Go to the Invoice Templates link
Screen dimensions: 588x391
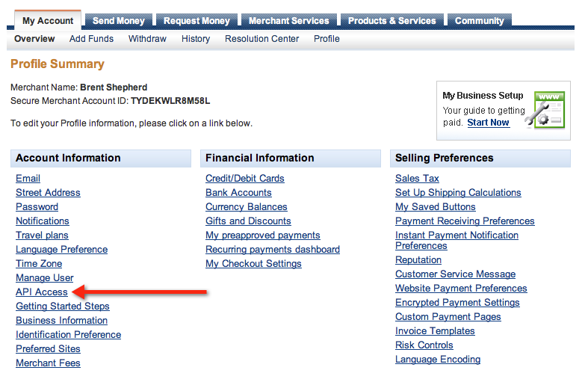click(x=435, y=331)
